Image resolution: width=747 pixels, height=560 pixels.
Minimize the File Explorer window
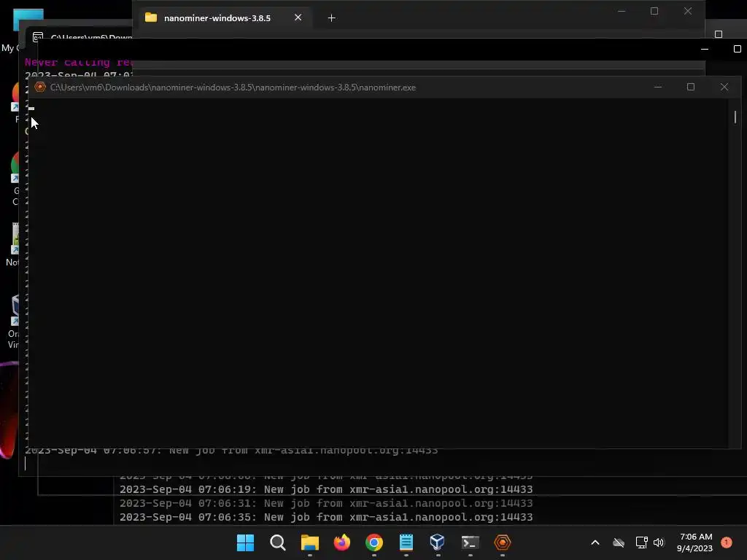point(622,11)
